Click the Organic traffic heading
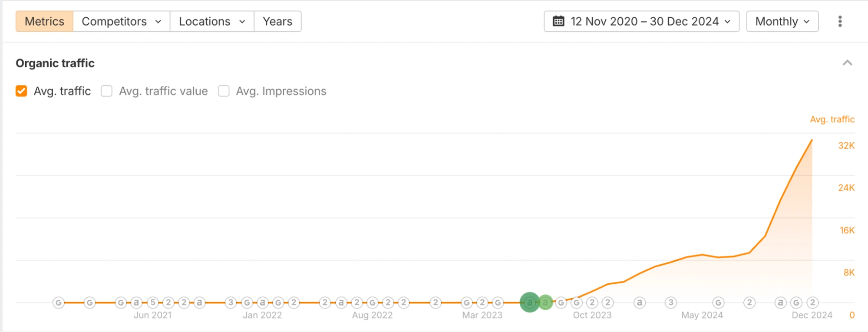Image resolution: width=868 pixels, height=332 pixels. [55, 63]
